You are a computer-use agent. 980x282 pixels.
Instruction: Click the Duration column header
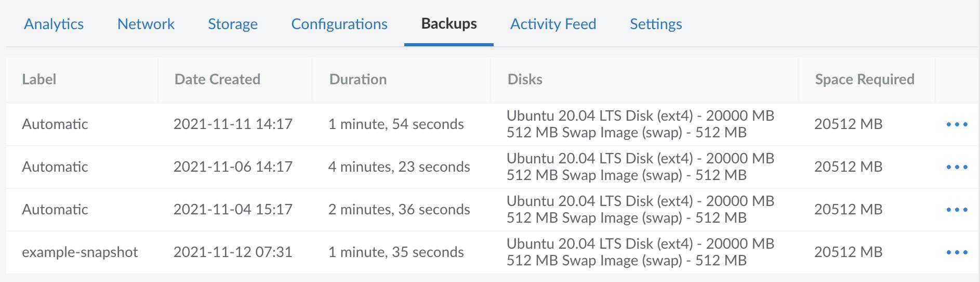(358, 79)
